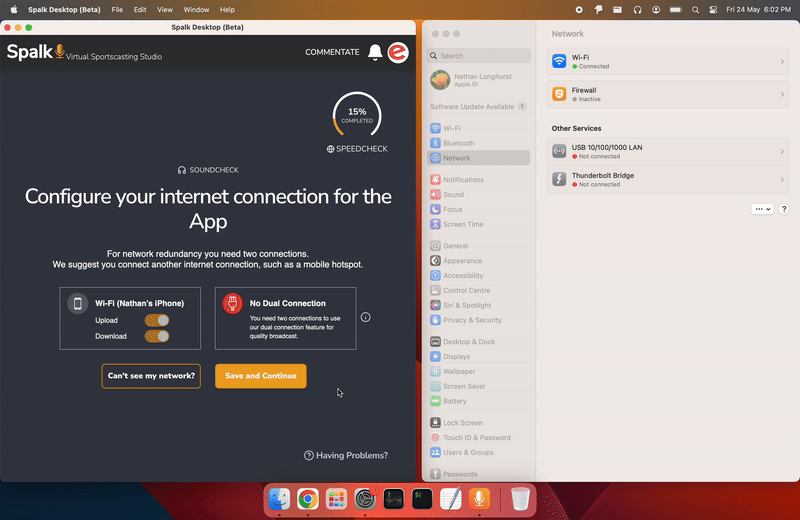Screen dimensions: 800x520
Task: Click the headphones icon in the menu bar
Action: (x=637, y=10)
